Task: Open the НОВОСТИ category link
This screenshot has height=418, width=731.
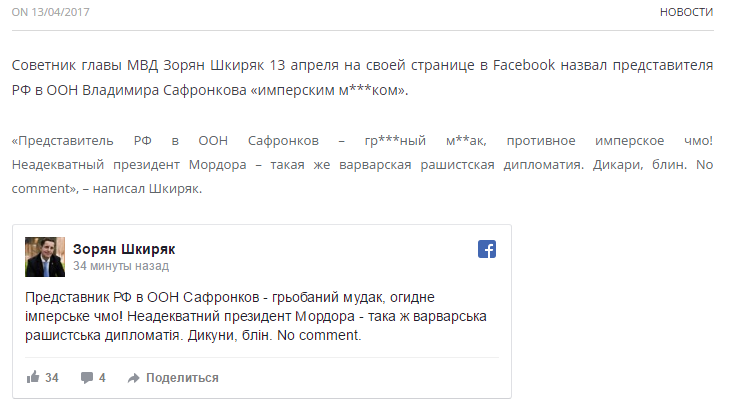Action: click(x=686, y=12)
